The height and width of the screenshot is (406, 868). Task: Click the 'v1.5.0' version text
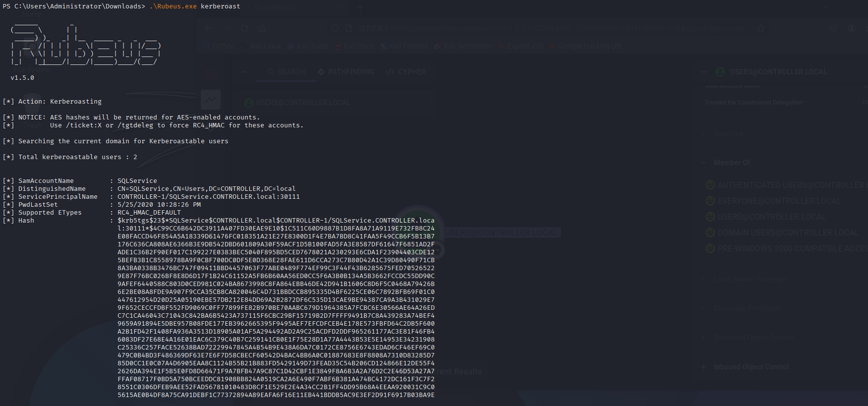tap(22, 77)
